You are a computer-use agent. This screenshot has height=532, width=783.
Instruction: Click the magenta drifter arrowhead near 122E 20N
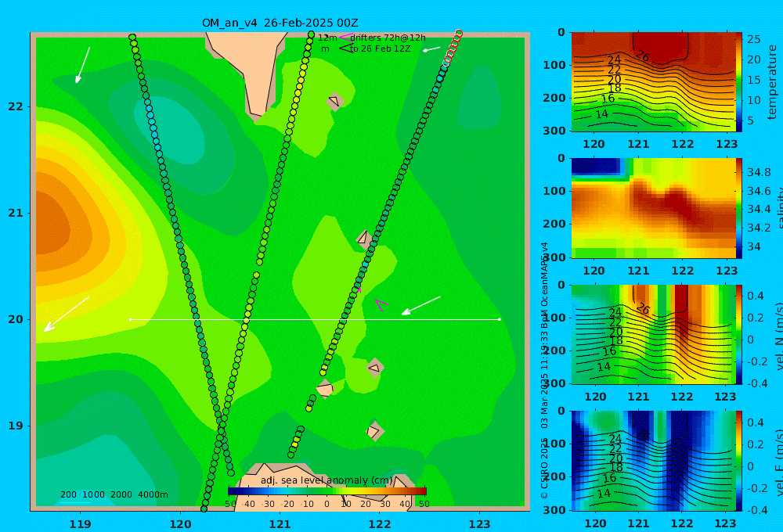pyautogui.click(x=381, y=305)
